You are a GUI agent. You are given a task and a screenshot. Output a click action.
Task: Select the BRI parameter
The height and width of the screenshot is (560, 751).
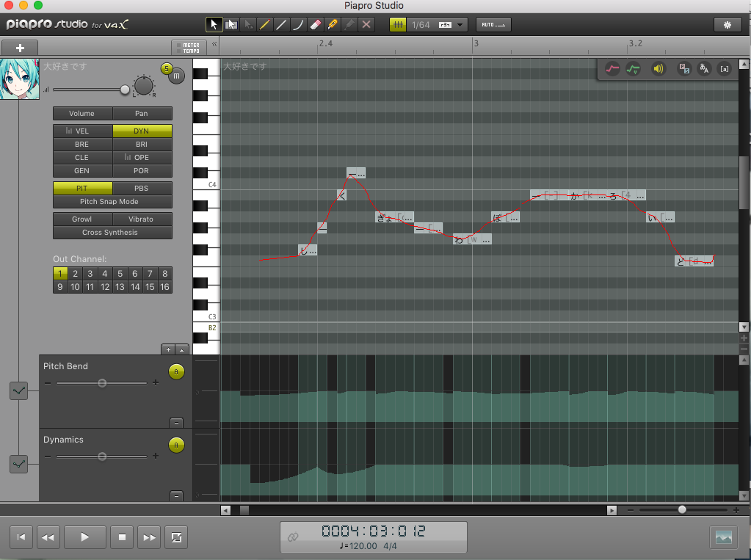(142, 144)
